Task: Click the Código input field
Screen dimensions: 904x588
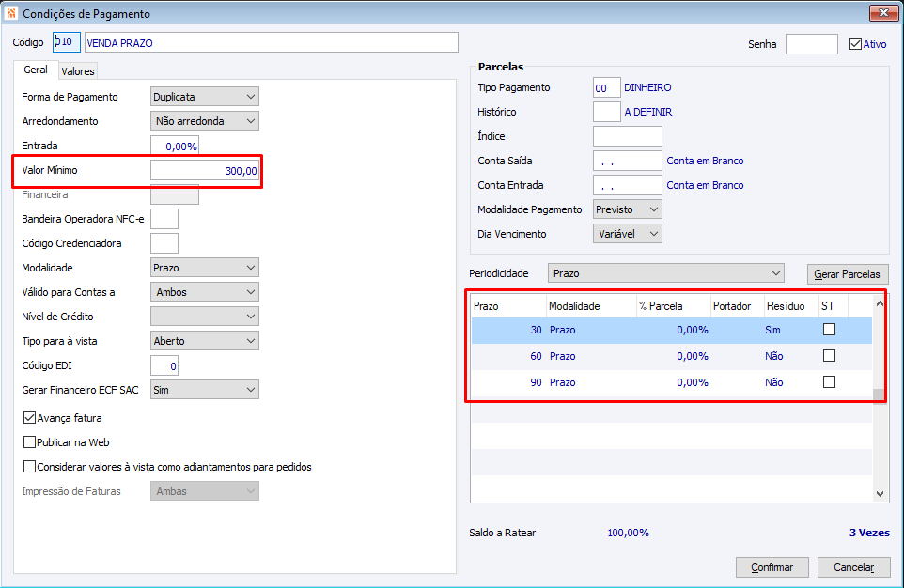Action: 67,42
